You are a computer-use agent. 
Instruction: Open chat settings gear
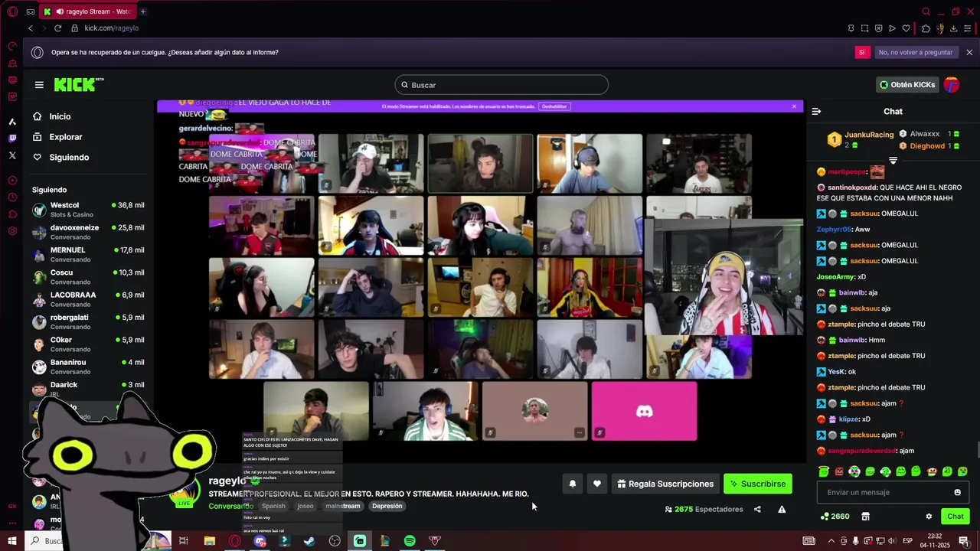click(x=929, y=517)
